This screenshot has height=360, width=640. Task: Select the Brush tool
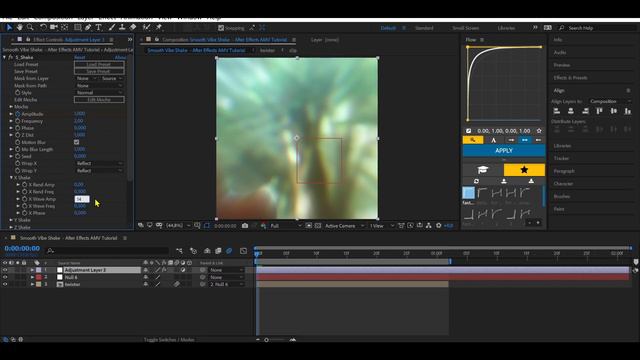pyautogui.click(x=111, y=27)
